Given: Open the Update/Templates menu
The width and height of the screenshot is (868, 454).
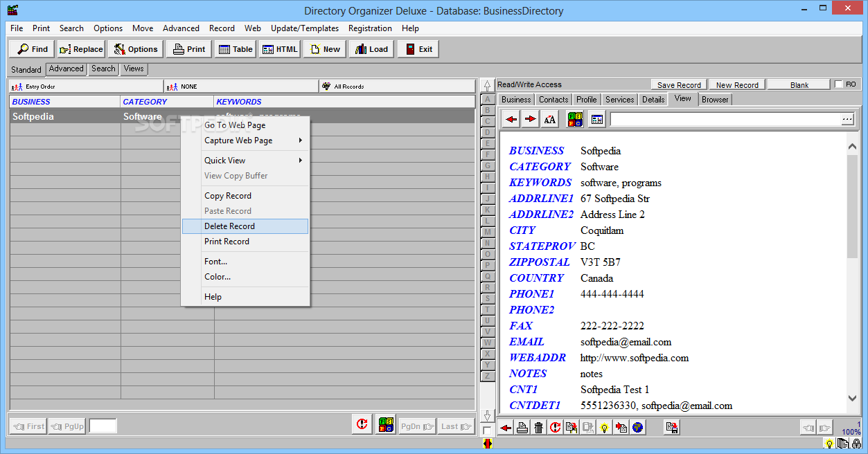Looking at the screenshot, I should pos(305,28).
